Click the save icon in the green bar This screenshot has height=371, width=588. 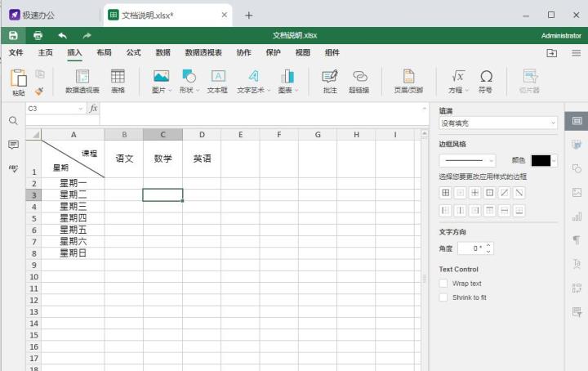pos(13,36)
